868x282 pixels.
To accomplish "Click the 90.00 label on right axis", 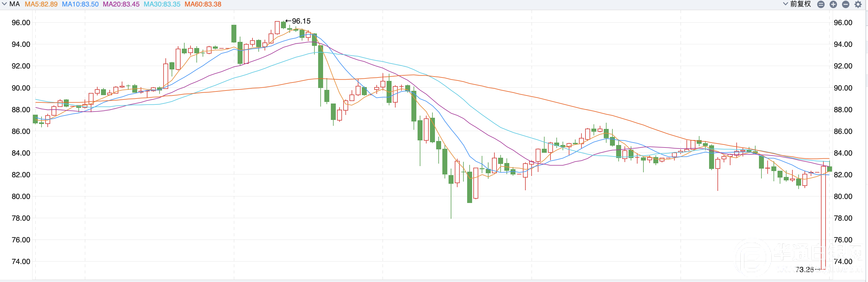I will 843,88.
